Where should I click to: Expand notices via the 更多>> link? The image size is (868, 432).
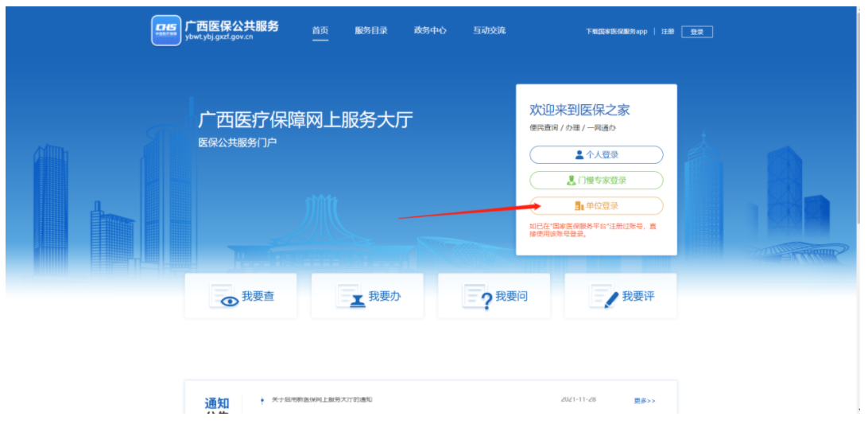[x=645, y=401]
